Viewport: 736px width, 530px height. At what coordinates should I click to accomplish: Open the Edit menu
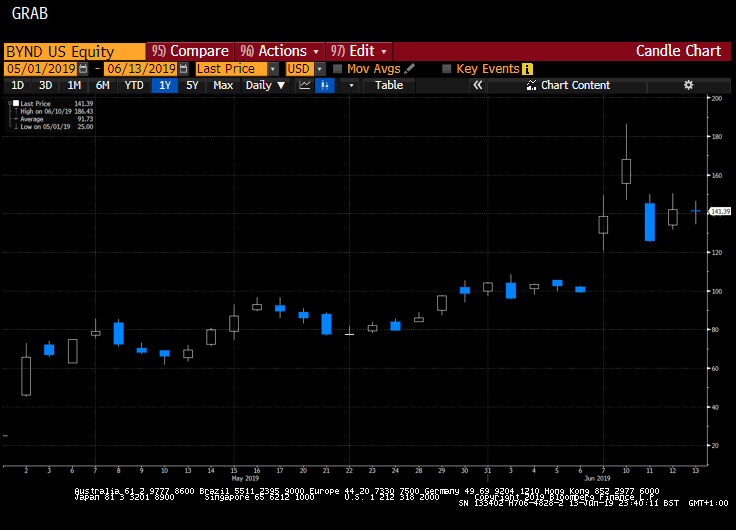point(360,51)
